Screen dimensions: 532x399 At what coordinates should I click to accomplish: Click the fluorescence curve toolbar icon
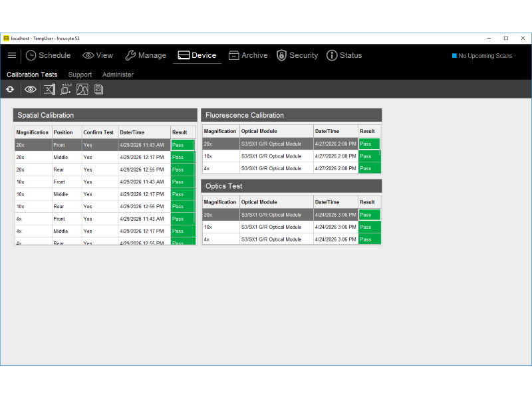(x=82, y=89)
